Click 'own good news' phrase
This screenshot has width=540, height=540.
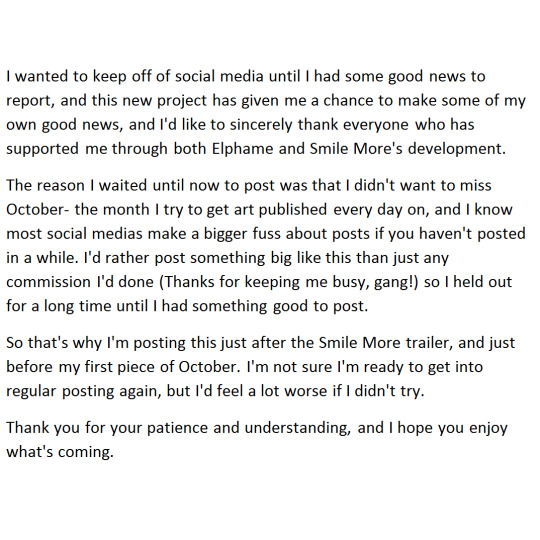tap(64, 125)
